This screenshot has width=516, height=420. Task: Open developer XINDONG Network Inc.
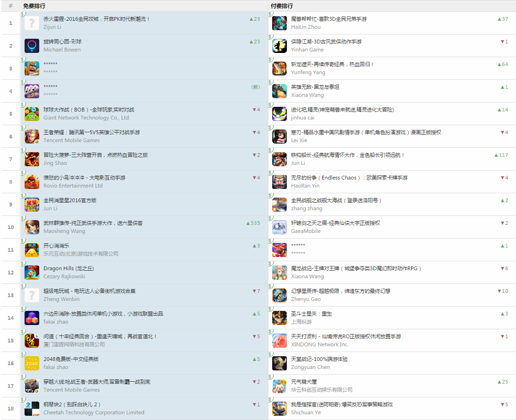319,345
